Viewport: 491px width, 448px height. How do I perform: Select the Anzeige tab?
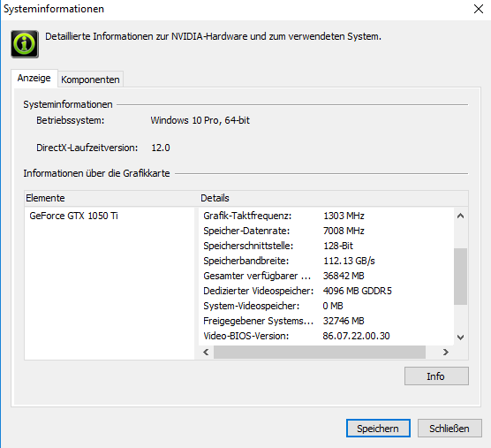(34, 78)
